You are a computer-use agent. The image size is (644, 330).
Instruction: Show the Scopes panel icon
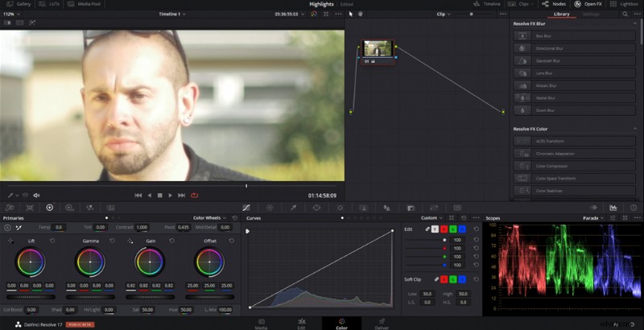[613, 208]
